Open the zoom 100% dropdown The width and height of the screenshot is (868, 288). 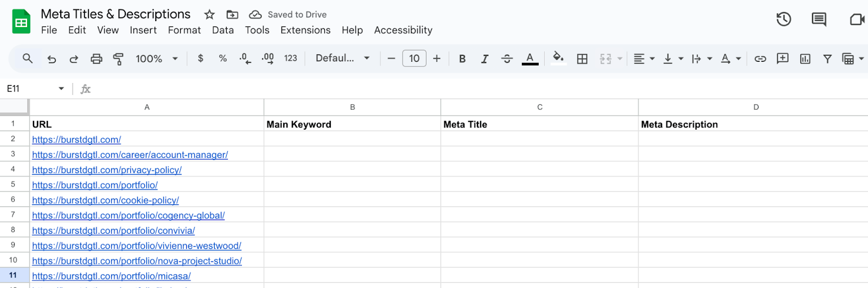[x=157, y=59]
